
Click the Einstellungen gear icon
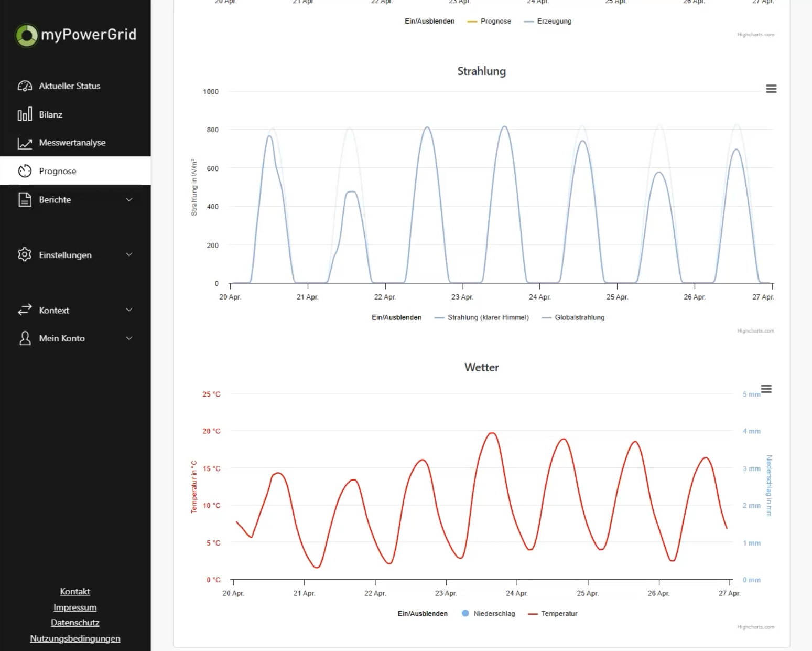(25, 254)
